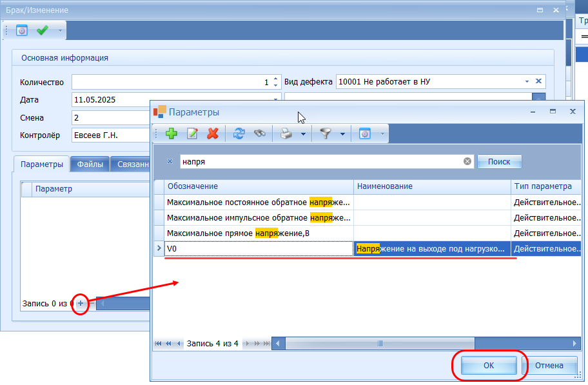Viewport: 588px width, 385px height.
Task: Expand the filter dropdown arrow
Action: (342, 134)
